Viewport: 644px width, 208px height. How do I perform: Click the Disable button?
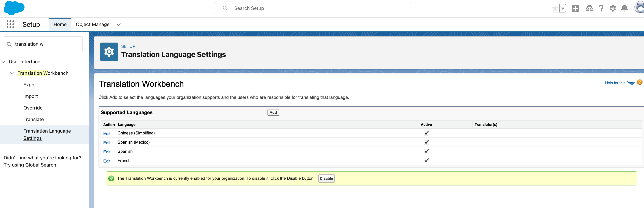326,178
